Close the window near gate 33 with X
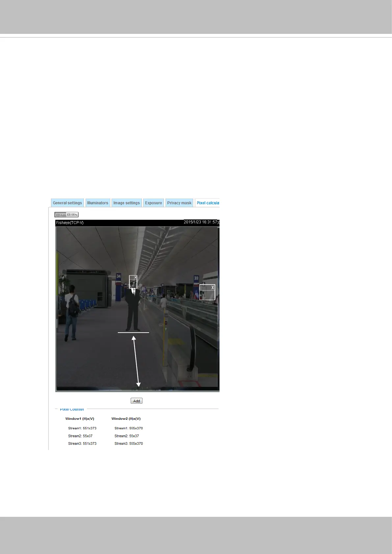This screenshot has width=392, height=554. coord(213,288)
